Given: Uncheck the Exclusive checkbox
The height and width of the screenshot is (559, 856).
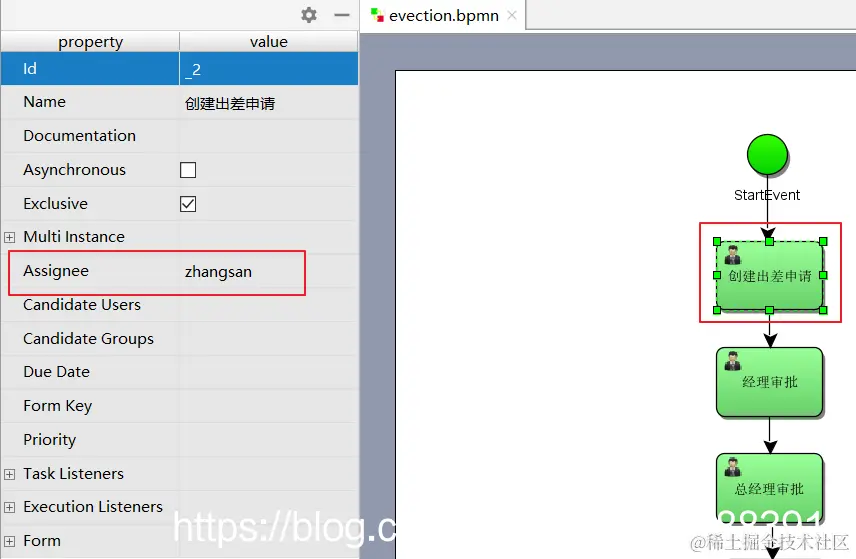Looking at the screenshot, I should [x=188, y=204].
